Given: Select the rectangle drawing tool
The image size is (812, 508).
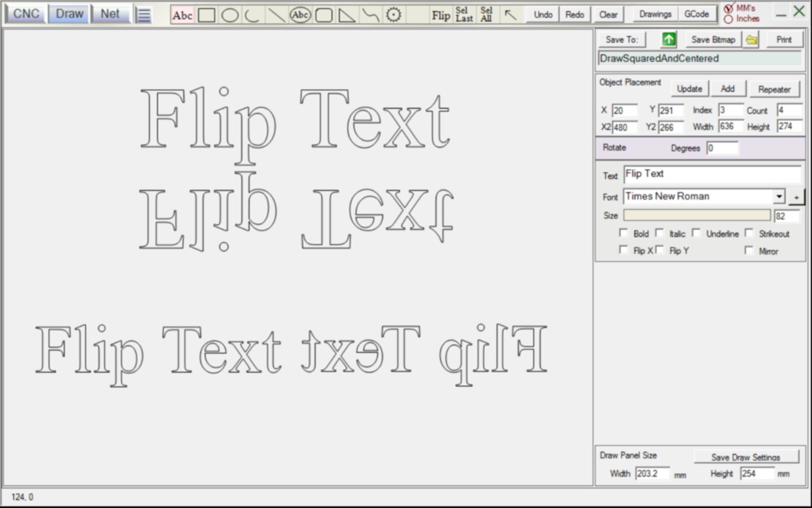Looking at the screenshot, I should tap(207, 16).
